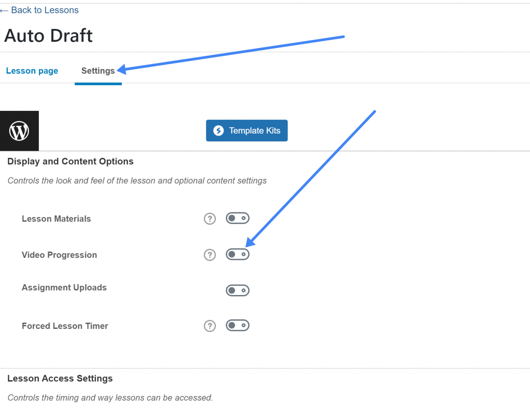The height and width of the screenshot is (420, 530).
Task: Enable the Lesson Materials toggle
Action: coord(237,218)
